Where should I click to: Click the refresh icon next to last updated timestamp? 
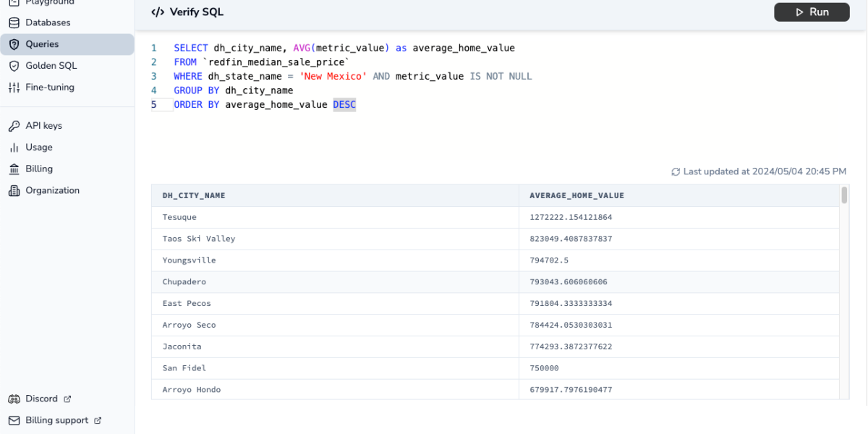[676, 171]
